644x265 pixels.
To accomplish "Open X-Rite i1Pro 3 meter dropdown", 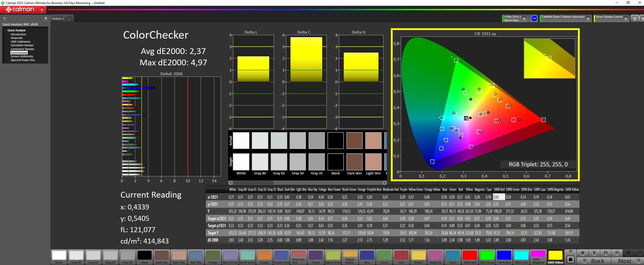I will 524,19.
